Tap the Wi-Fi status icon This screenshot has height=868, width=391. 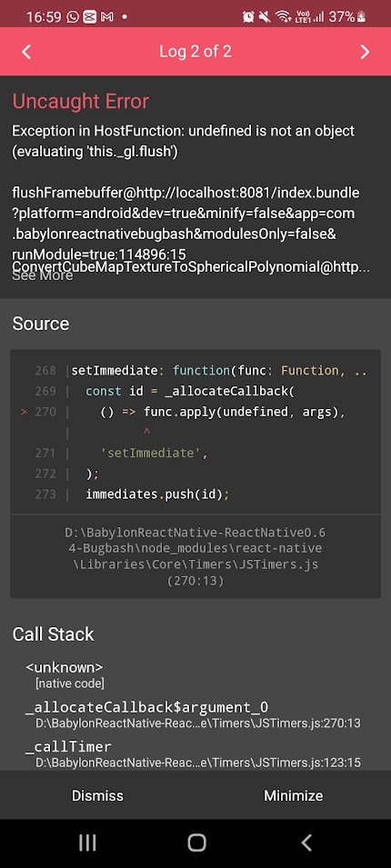[x=284, y=16]
